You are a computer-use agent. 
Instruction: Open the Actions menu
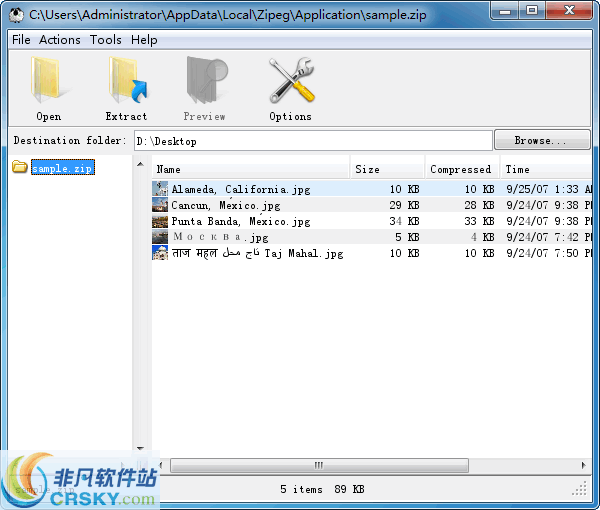(60, 40)
